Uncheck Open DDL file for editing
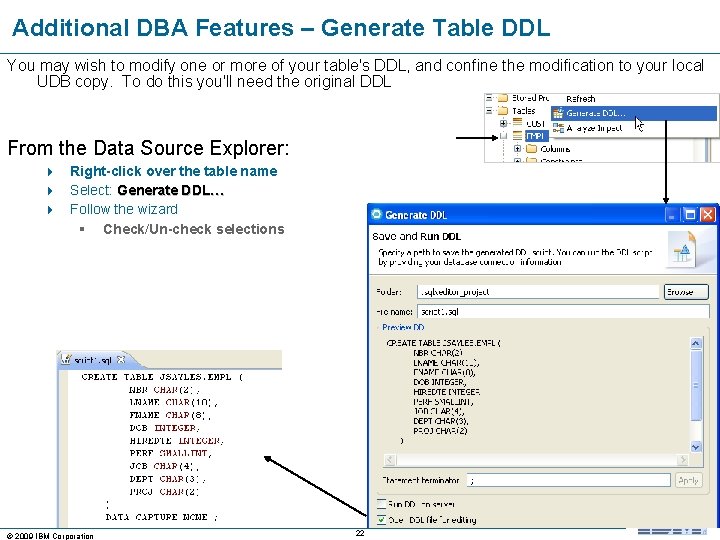 pos(382,519)
